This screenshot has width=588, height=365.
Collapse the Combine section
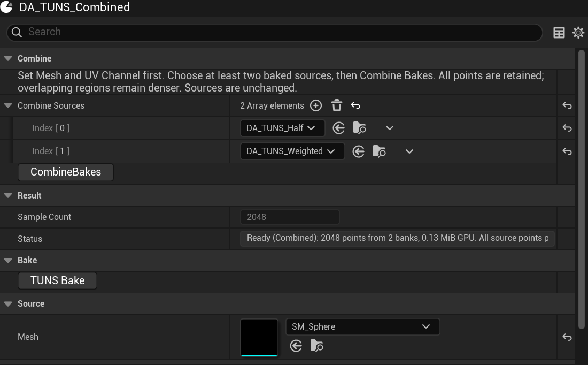coord(8,58)
